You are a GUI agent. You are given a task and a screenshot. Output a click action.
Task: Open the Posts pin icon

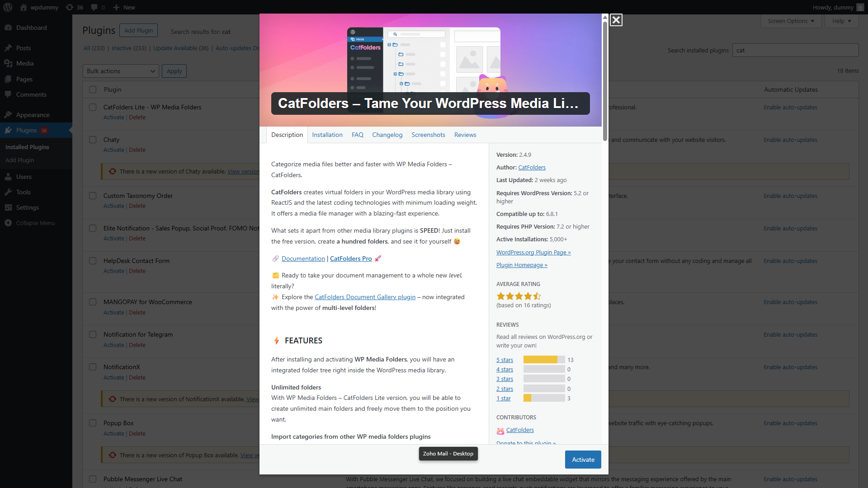[x=8, y=48]
